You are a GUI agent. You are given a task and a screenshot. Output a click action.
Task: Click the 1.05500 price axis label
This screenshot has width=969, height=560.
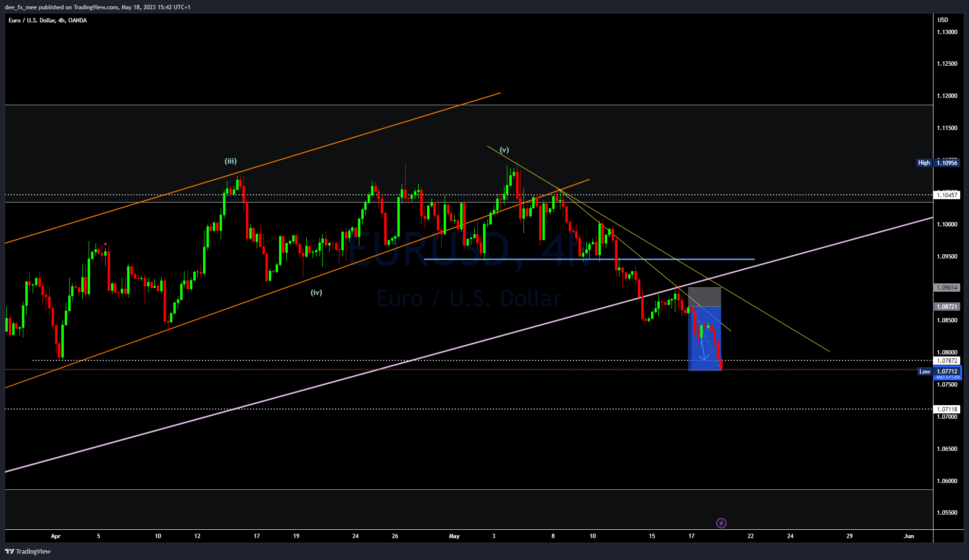click(x=947, y=513)
